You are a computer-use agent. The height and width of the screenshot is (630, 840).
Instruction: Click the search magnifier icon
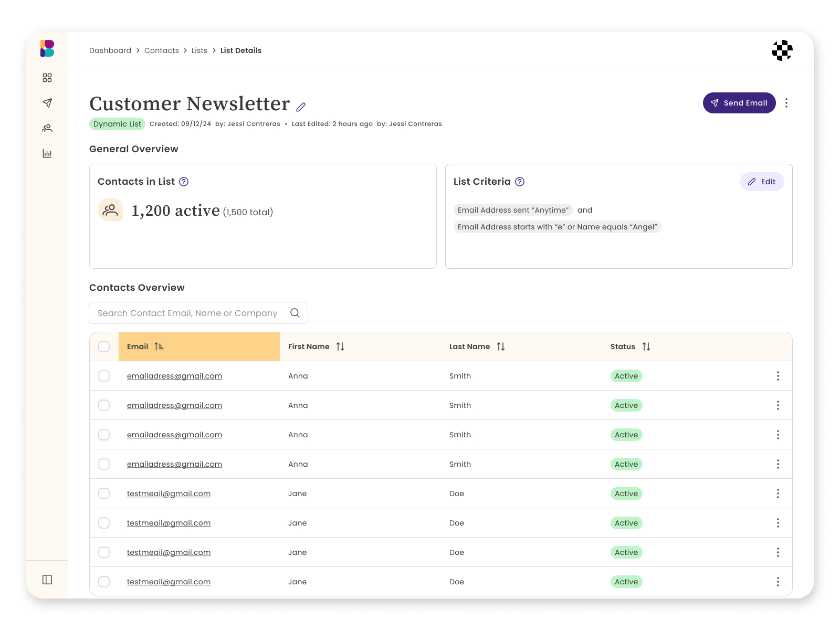[295, 313]
